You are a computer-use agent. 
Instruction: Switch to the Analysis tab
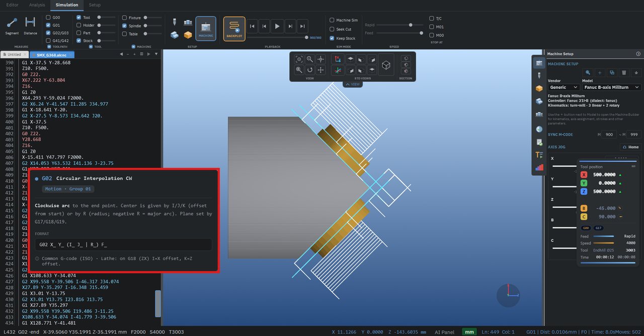[x=37, y=5]
